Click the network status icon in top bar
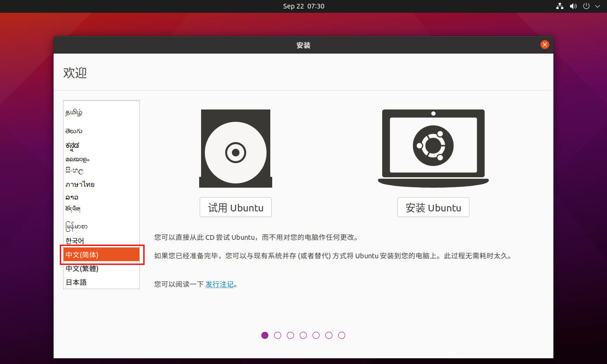 [560, 6]
